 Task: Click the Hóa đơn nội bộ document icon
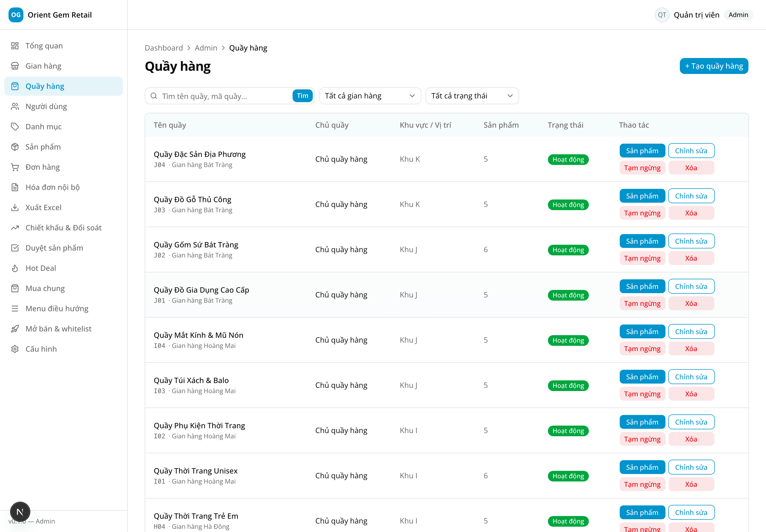(15, 187)
